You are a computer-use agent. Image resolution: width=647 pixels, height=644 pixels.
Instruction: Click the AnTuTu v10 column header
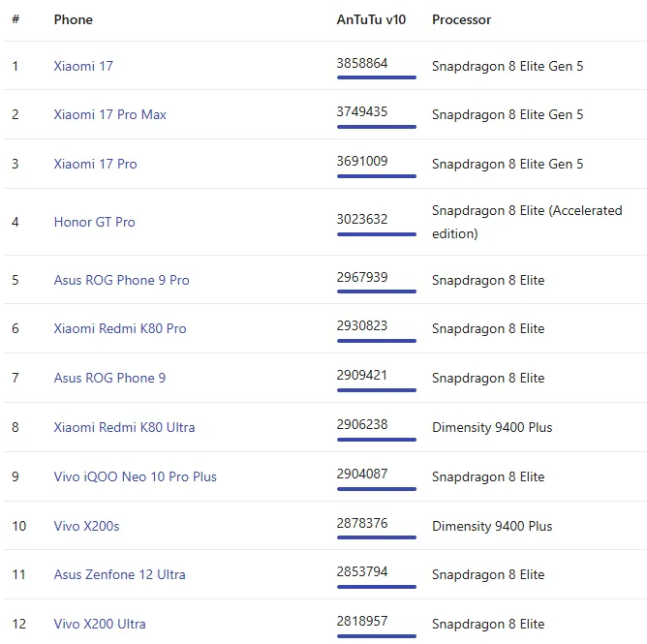coord(369,19)
